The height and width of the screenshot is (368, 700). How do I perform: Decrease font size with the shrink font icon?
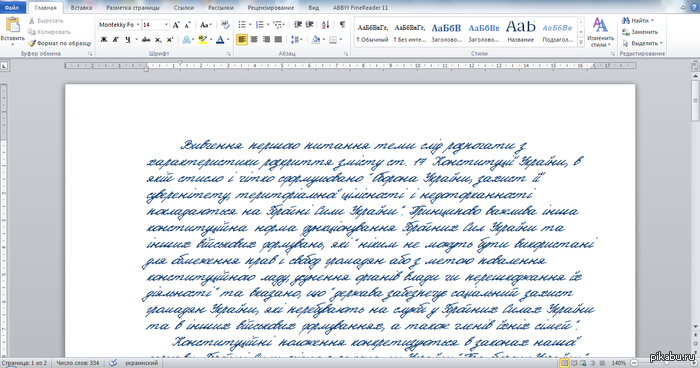pyautogui.click(x=188, y=25)
